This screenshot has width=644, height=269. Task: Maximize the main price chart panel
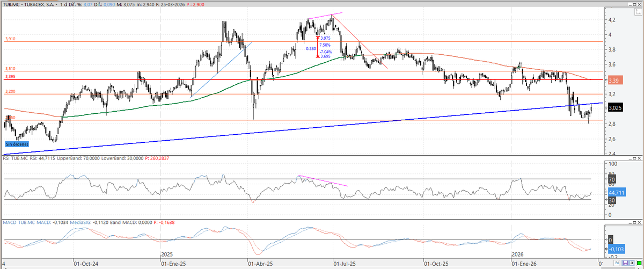(x=634, y=4)
